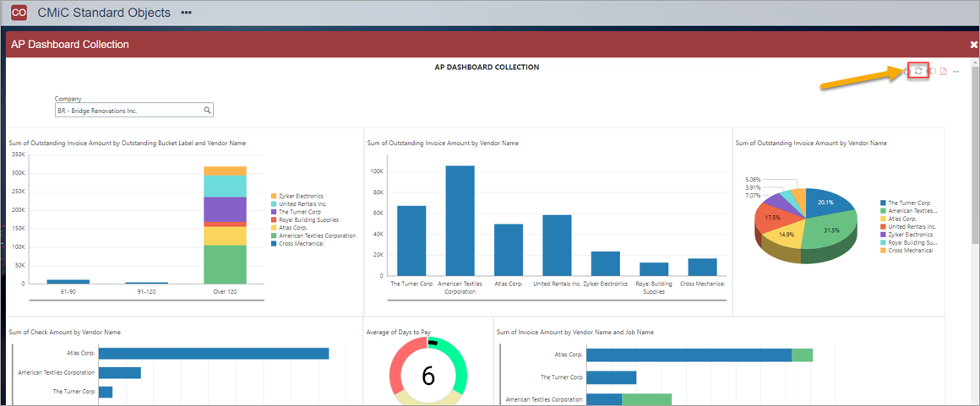The height and width of the screenshot is (406, 980).
Task: Select Cross Mechanical in pie legend
Action: pyautogui.click(x=906, y=250)
